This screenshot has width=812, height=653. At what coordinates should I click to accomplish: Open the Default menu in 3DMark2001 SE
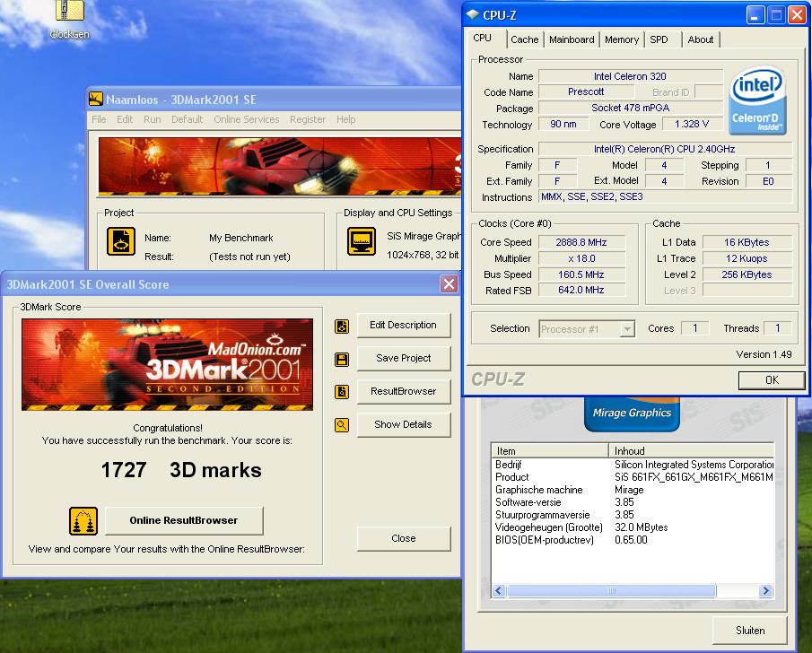pyautogui.click(x=187, y=119)
